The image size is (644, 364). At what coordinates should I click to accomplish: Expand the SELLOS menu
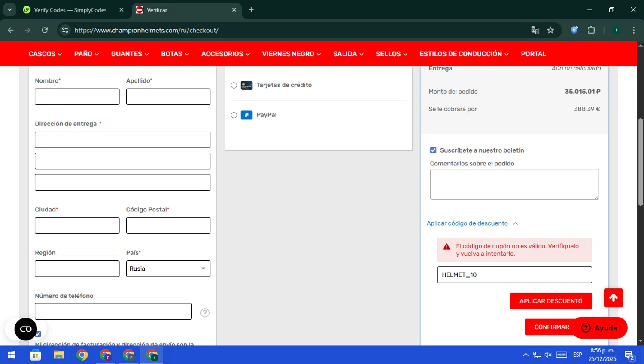pyautogui.click(x=392, y=54)
